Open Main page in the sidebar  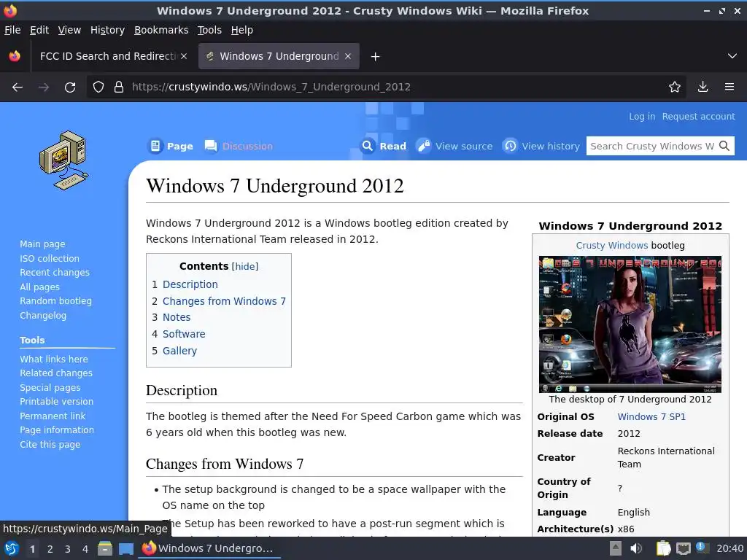[42, 244]
